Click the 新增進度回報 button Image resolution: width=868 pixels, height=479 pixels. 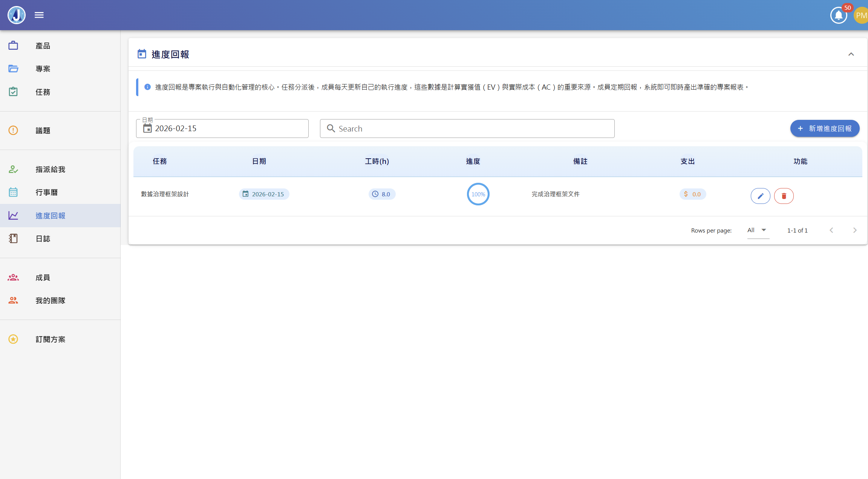(825, 129)
